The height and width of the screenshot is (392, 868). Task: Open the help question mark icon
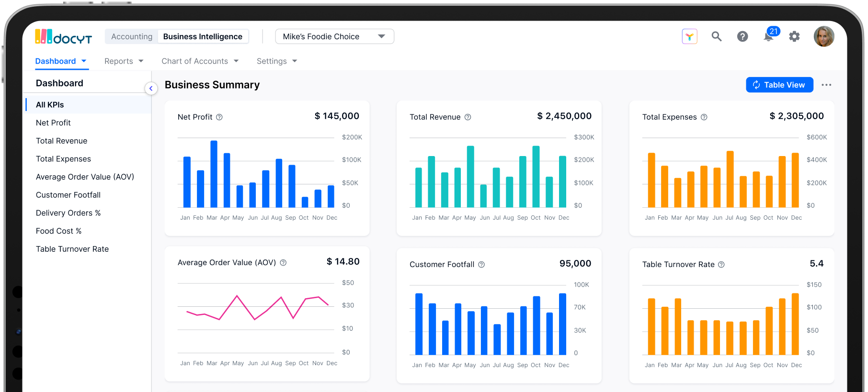pos(742,36)
